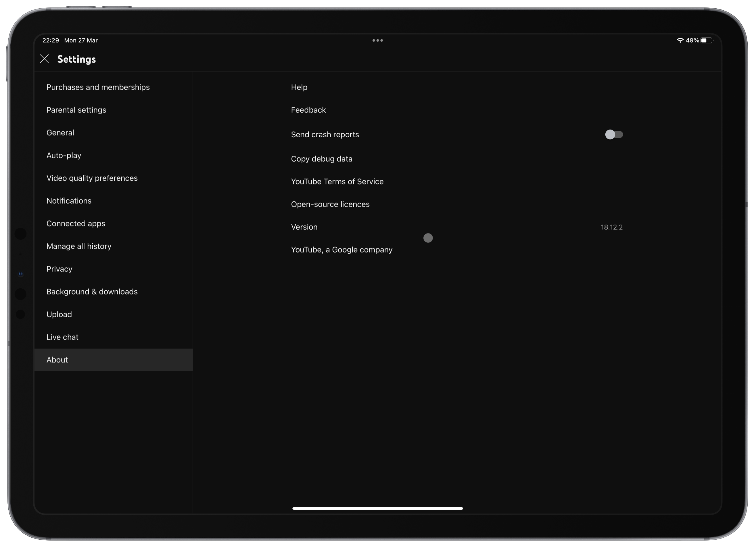
Task: Toggle Send crash reports switch
Action: pos(614,135)
